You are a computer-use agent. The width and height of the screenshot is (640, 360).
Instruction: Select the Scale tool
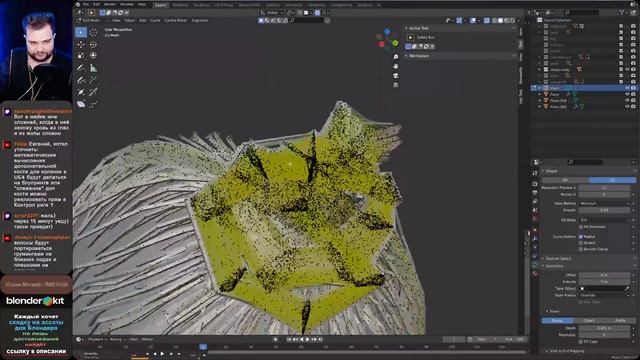click(x=81, y=55)
